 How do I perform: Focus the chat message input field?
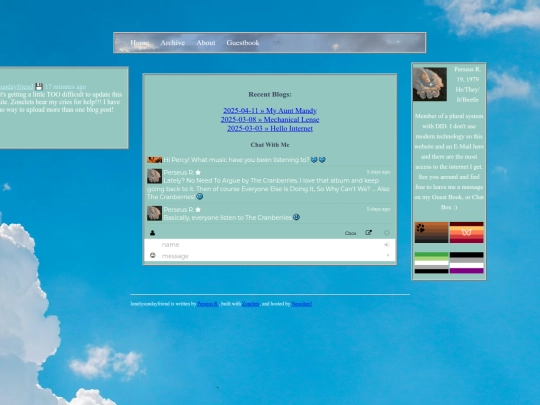pyautogui.click(x=270, y=256)
